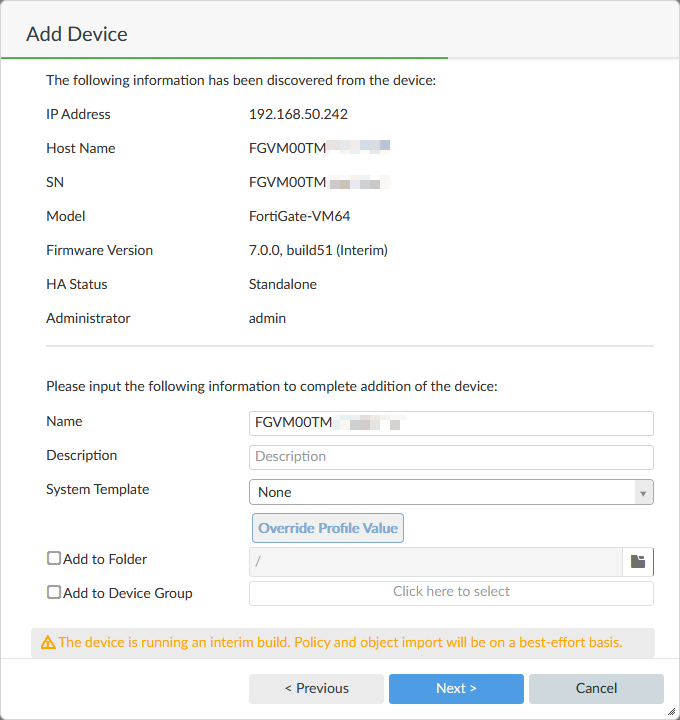This screenshot has width=680, height=720.
Task: Click the Standalone HA status value
Action: pos(283,284)
